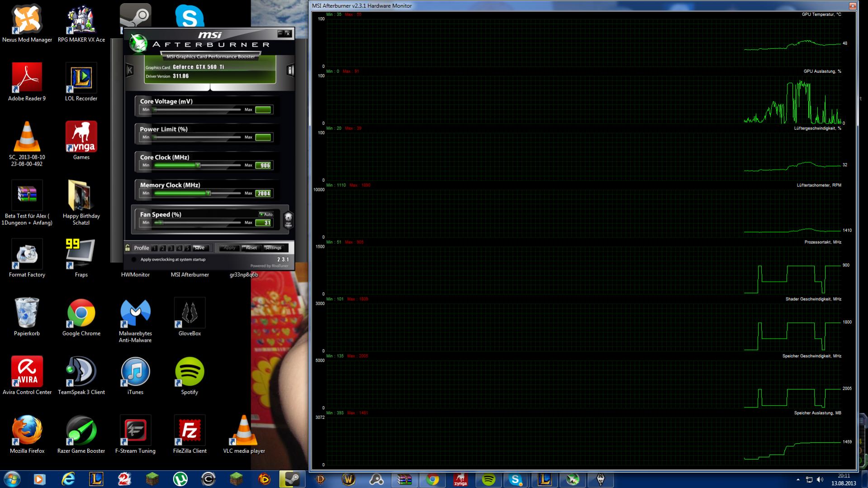Screen dimensions: 868x488
Task: Select profile slot 5
Action: [x=187, y=248]
